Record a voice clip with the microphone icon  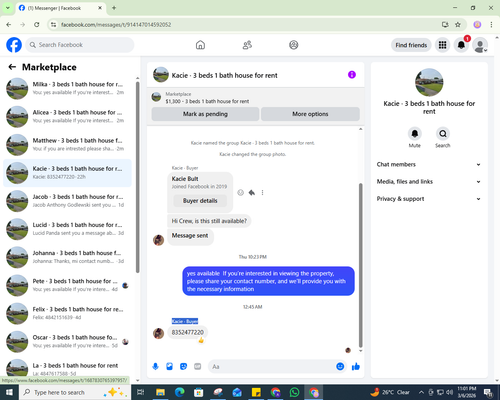pos(155,367)
